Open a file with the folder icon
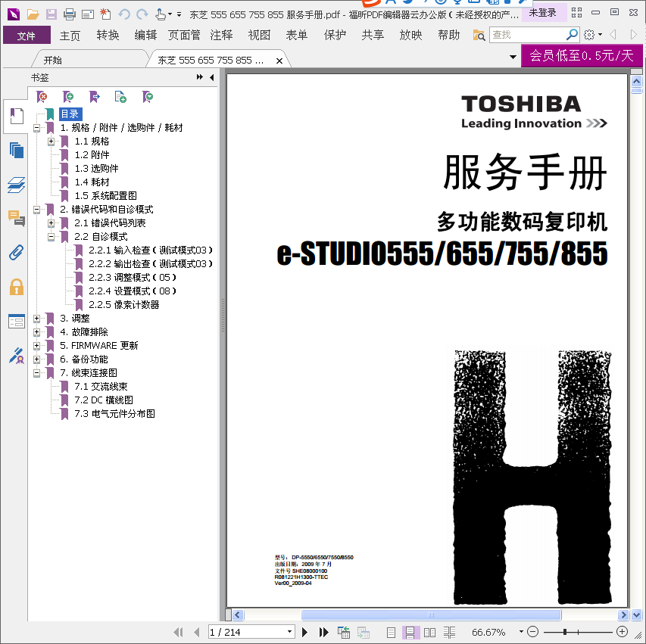This screenshot has width=646, height=644. coord(33,14)
